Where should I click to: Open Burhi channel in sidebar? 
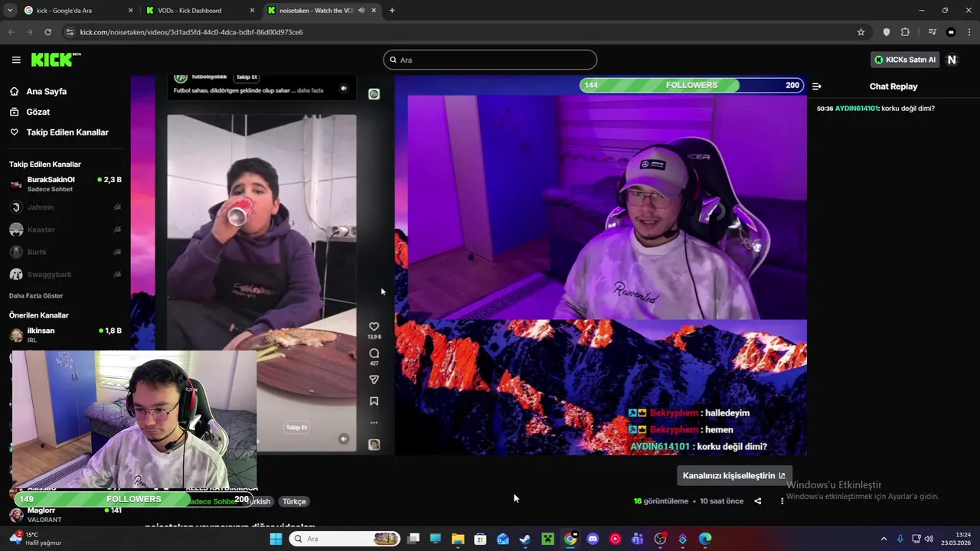click(x=65, y=252)
